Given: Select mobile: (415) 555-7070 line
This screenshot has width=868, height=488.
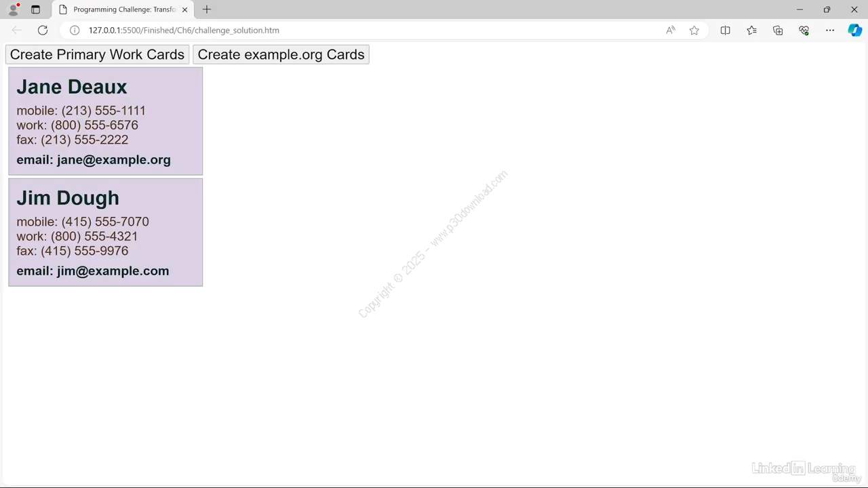Looking at the screenshot, I should 83,222.
